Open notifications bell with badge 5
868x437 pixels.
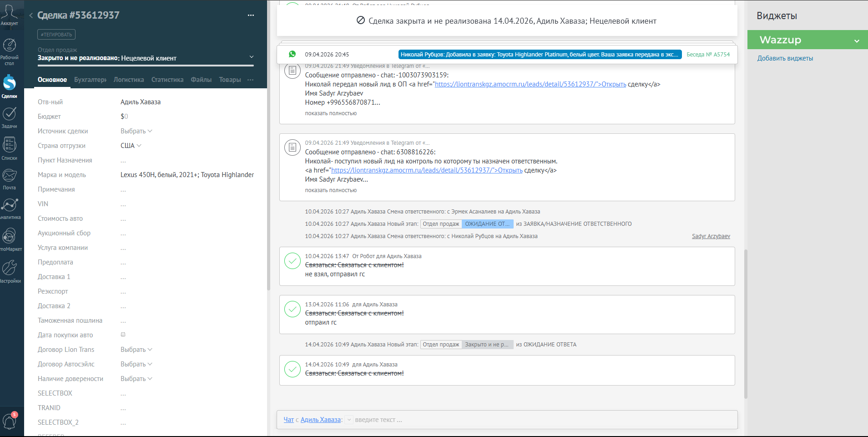(x=10, y=421)
